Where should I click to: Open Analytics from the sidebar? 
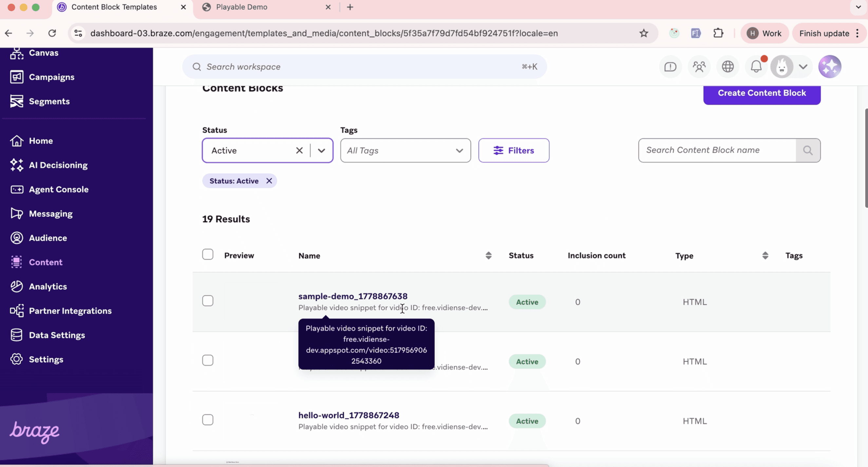(38, 287)
